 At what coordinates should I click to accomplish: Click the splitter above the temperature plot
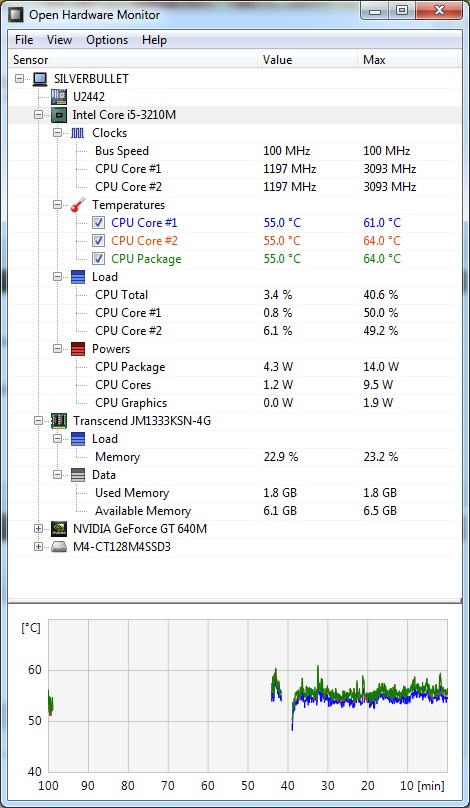tap(235, 601)
